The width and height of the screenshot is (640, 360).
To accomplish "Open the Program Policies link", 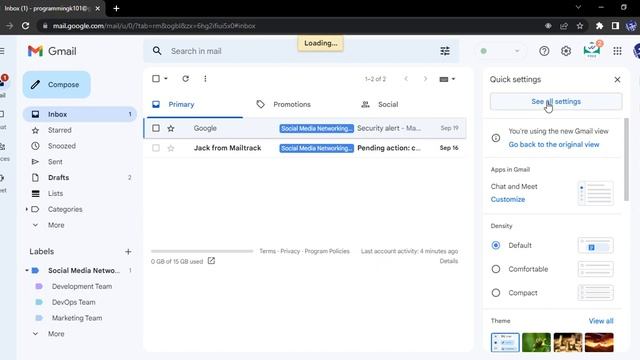I will [327, 251].
